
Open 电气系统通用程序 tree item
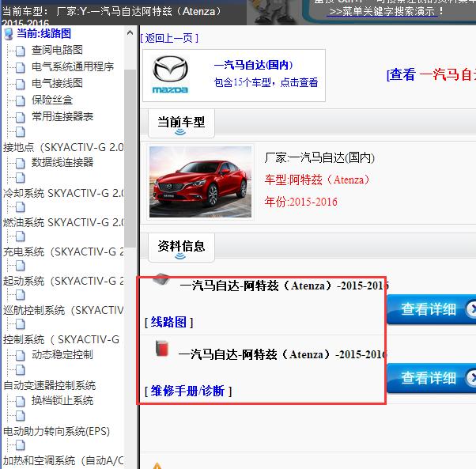click(73, 66)
